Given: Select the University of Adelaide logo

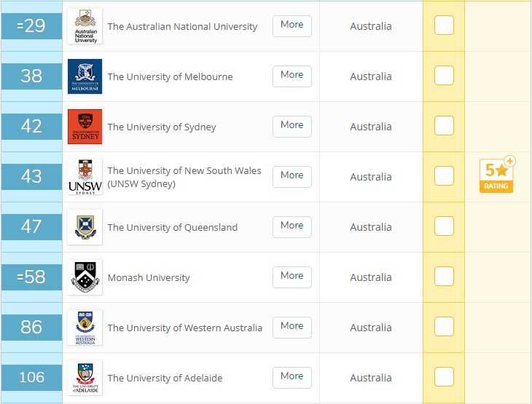Looking at the screenshot, I should [x=85, y=377].
